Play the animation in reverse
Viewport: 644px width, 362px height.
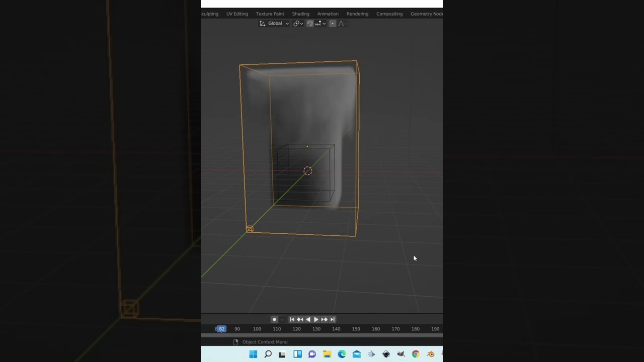[x=308, y=319]
